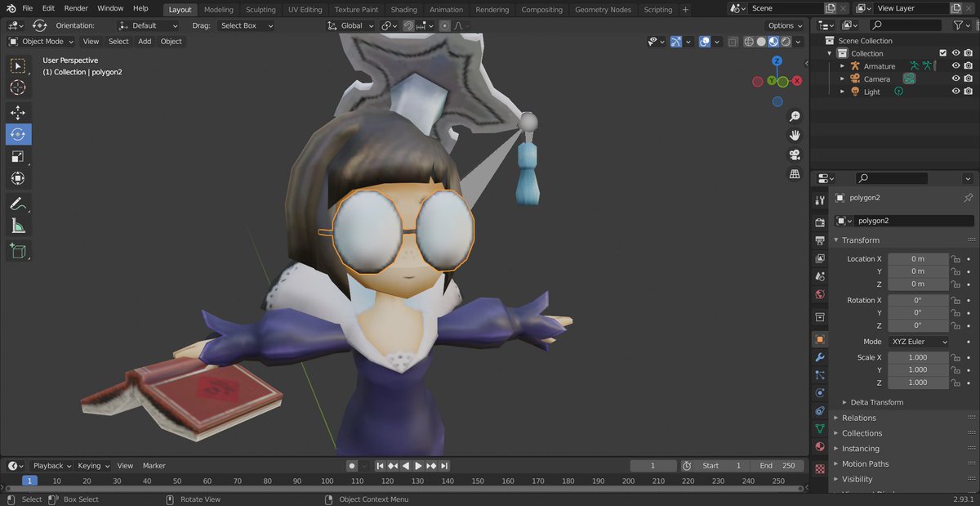Open the Tool properties tab
The image size is (980, 506).
[x=820, y=200]
